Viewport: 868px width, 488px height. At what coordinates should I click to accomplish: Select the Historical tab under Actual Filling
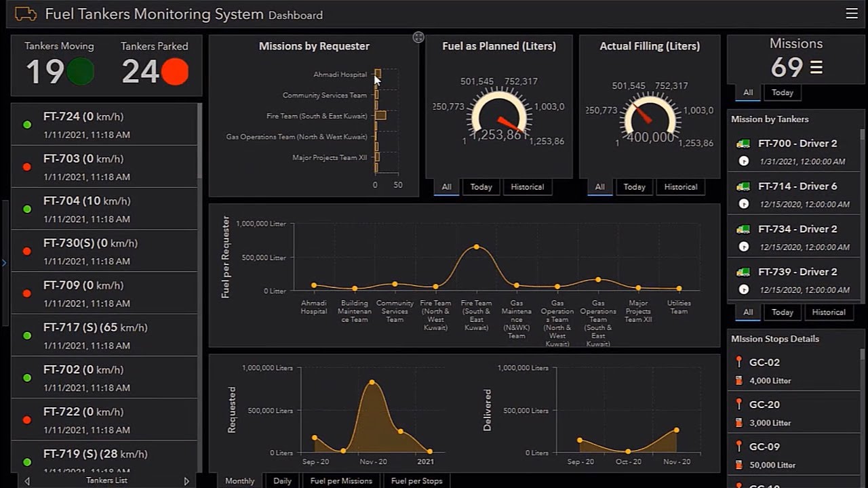click(681, 187)
